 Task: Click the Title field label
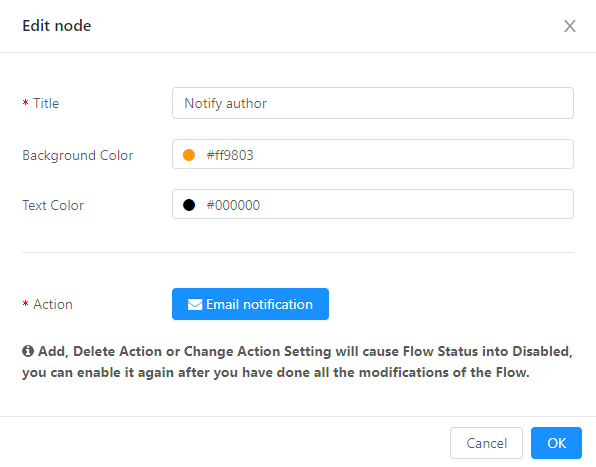pos(46,103)
